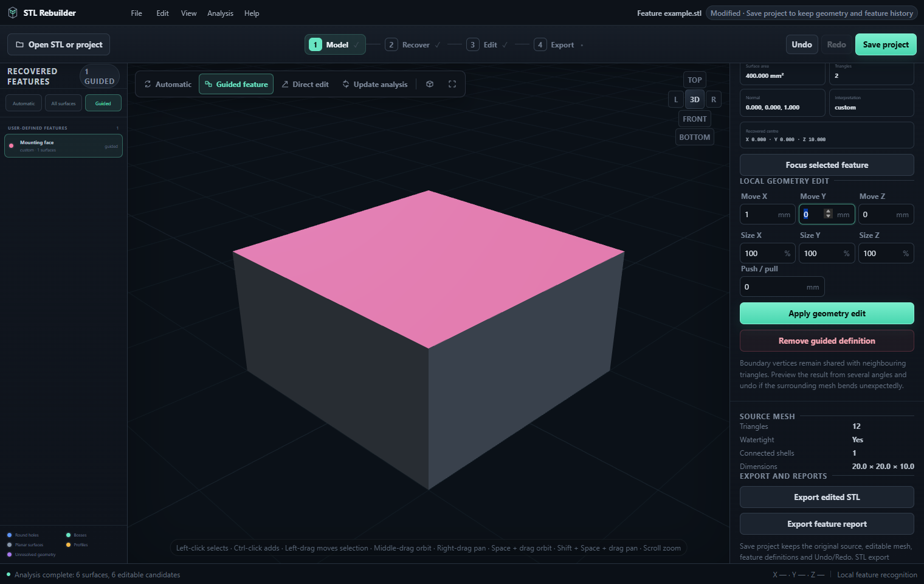Click the Bosses legend dot

[68, 535]
